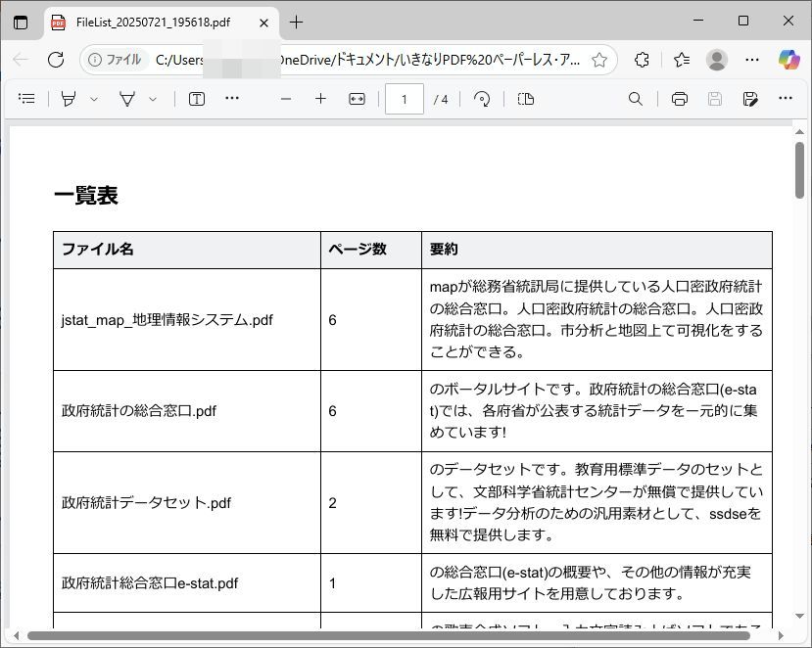Click summary starting with のデータセットです

597,502
